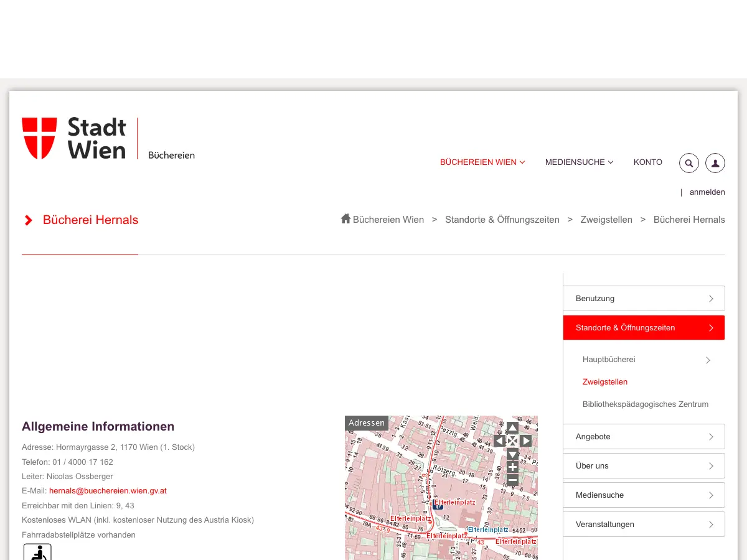
Task: Click the home icon in breadcrumb
Action: [x=346, y=218]
